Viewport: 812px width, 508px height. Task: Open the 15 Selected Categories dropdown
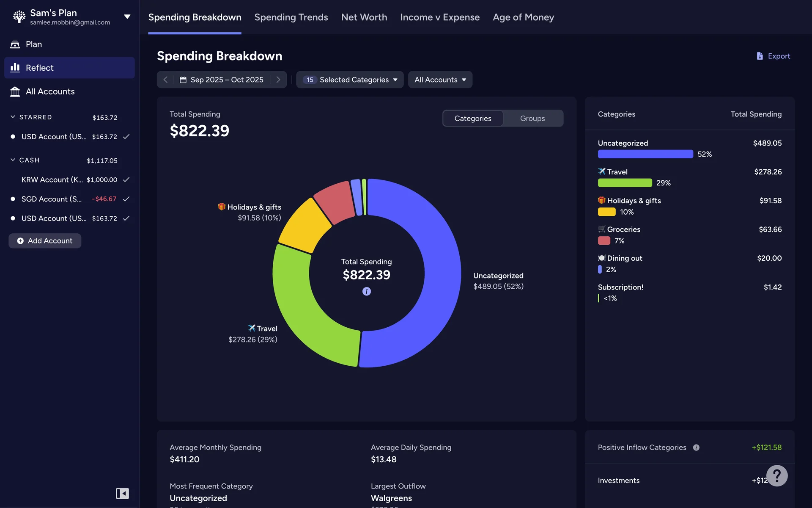[350, 80]
